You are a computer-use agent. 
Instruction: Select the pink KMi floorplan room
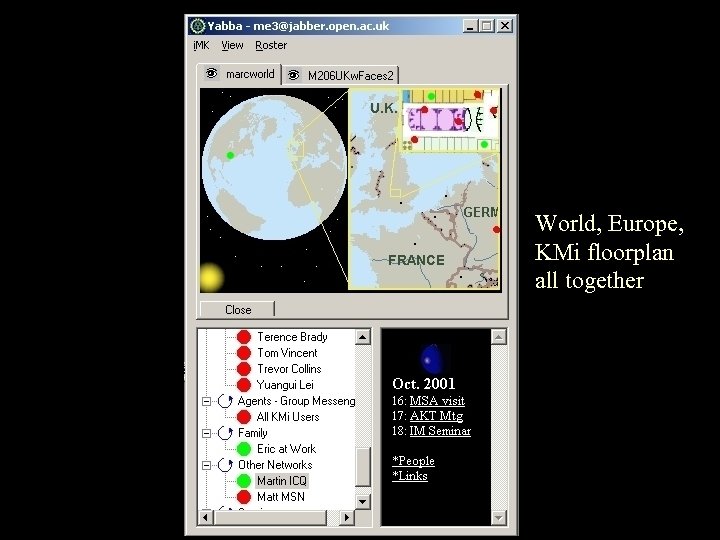pos(436,119)
